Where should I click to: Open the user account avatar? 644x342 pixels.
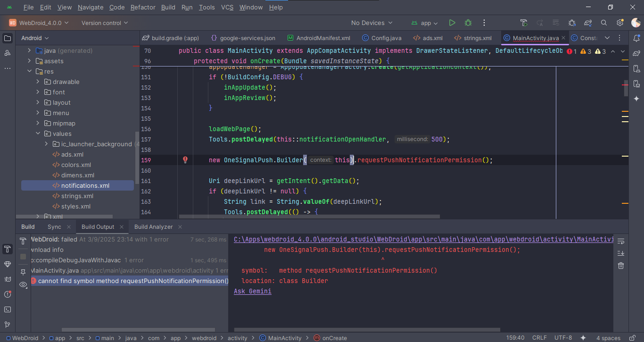(x=636, y=23)
